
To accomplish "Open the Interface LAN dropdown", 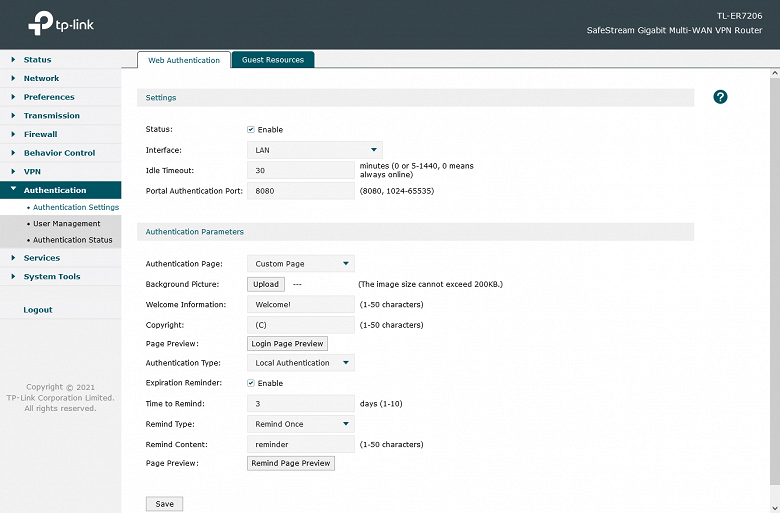I will coord(314,150).
